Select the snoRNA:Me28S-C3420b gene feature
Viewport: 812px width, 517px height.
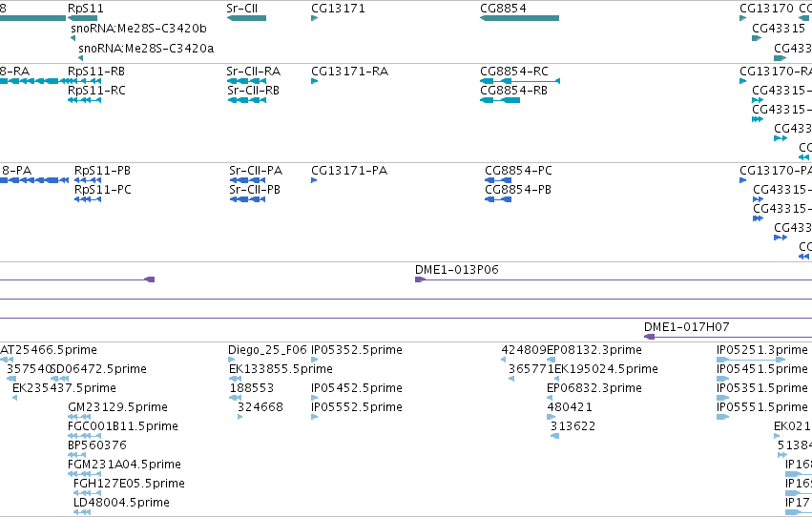pyautogui.click(x=138, y=29)
